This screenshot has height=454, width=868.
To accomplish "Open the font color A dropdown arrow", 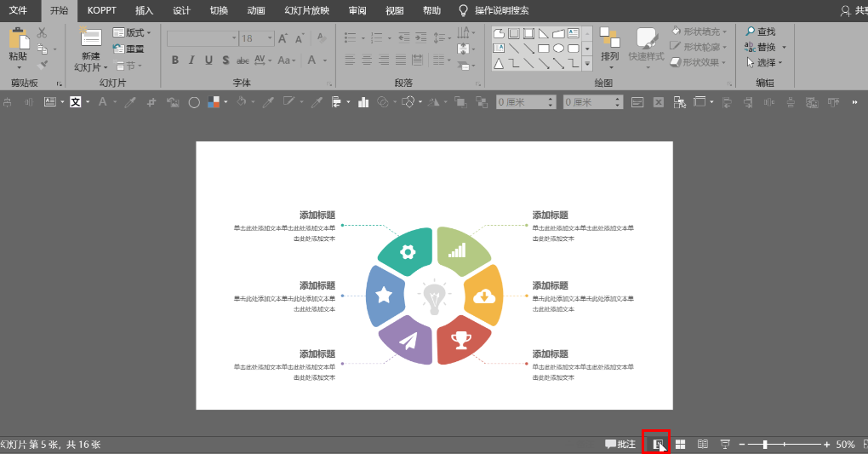I will [x=325, y=60].
